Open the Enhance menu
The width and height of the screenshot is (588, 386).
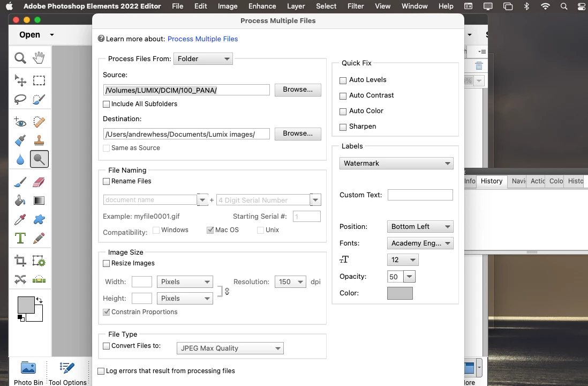262,6
